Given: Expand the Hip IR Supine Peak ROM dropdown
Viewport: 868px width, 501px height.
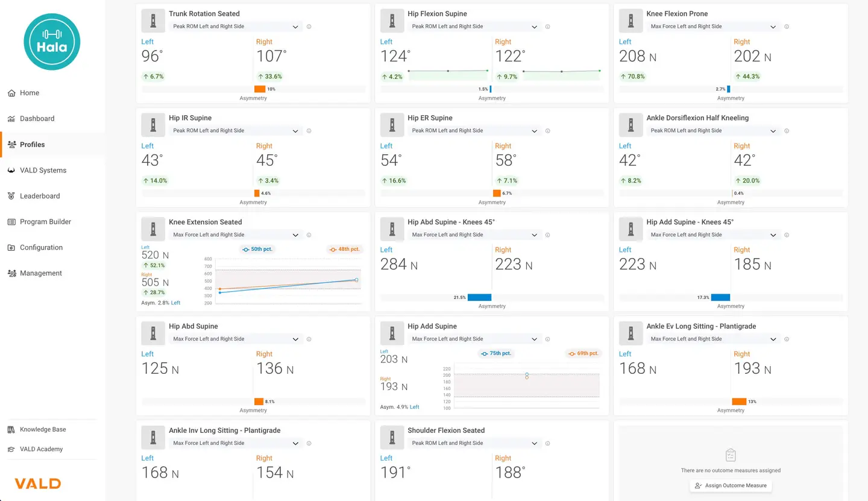Looking at the screenshot, I should click(x=235, y=131).
